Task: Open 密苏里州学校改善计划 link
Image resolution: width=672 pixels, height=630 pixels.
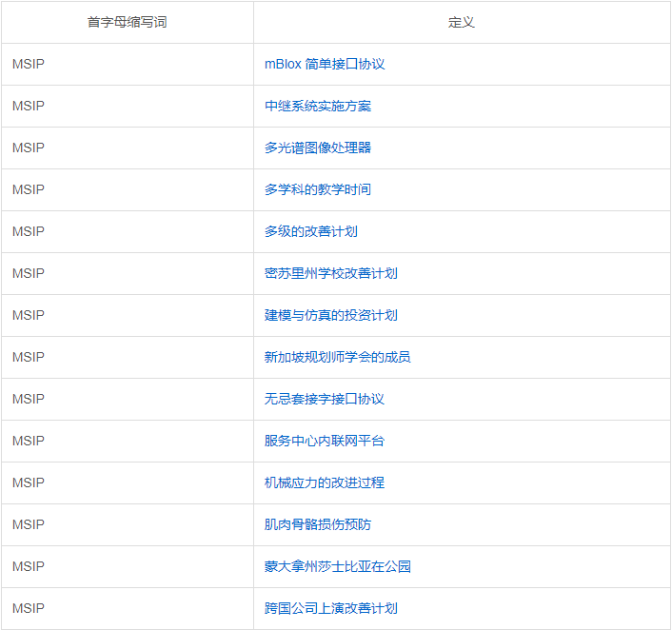Action: point(331,273)
